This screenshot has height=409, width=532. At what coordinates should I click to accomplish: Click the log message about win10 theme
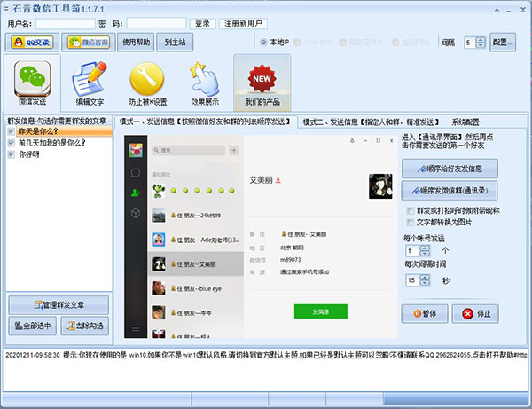266,355
